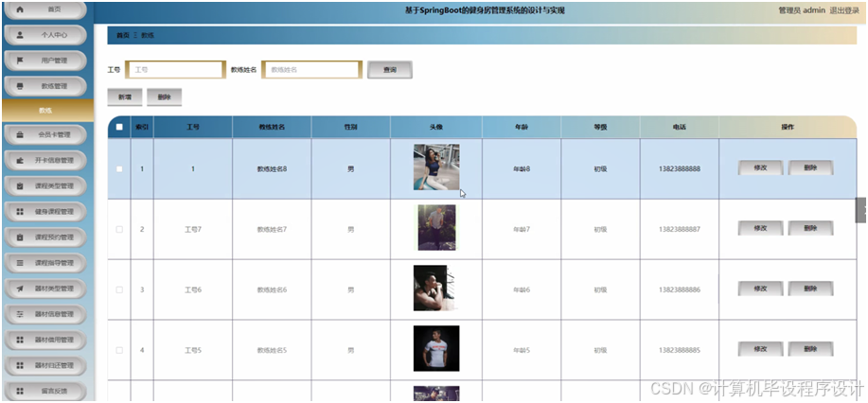Click 删除 for the 教练姓名6 row

pyautogui.click(x=810, y=289)
